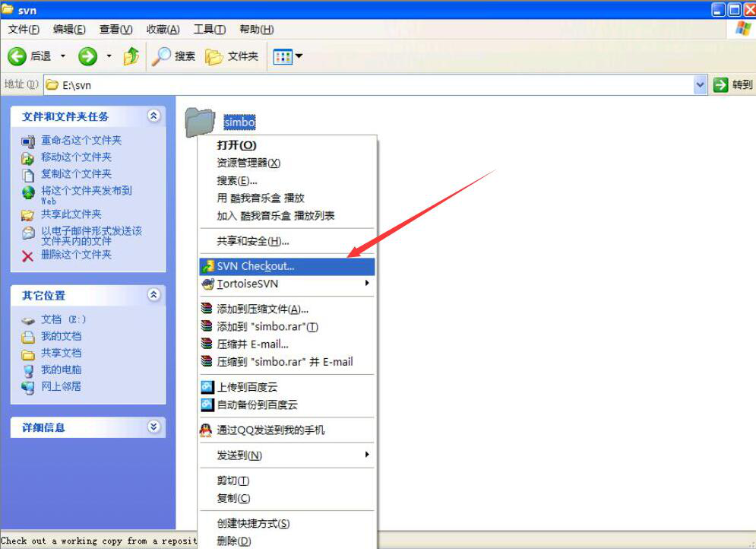Click the 我的电脑 computer icon
Image resolution: width=756 pixels, height=549 pixels.
pyautogui.click(x=28, y=371)
